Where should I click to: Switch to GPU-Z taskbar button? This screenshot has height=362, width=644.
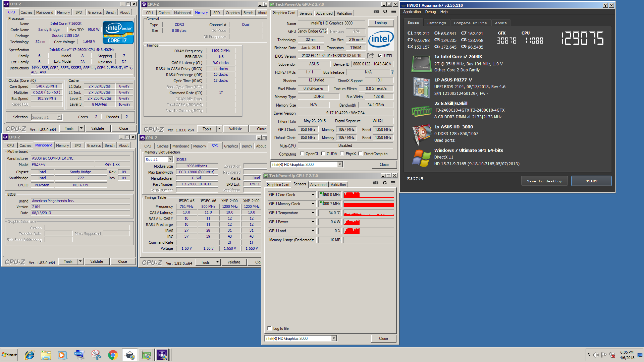pyautogui.click(x=146, y=355)
